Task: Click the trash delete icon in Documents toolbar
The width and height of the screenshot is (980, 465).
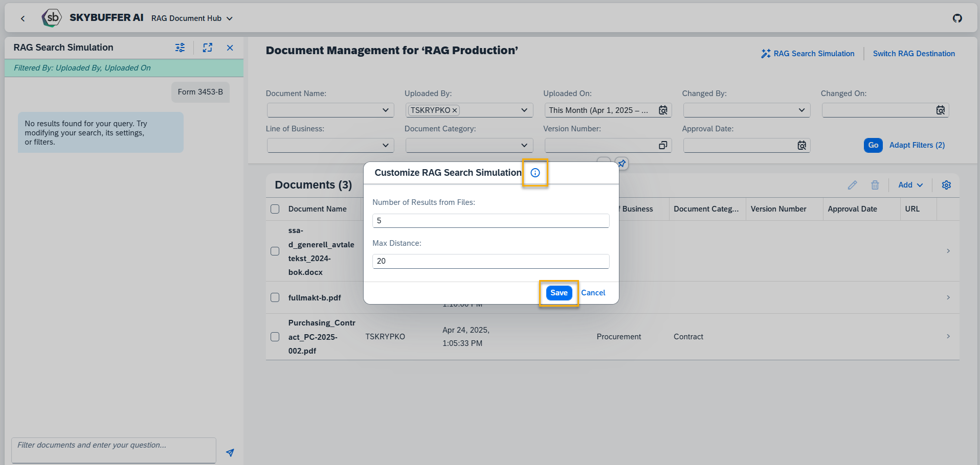Action: [875, 185]
